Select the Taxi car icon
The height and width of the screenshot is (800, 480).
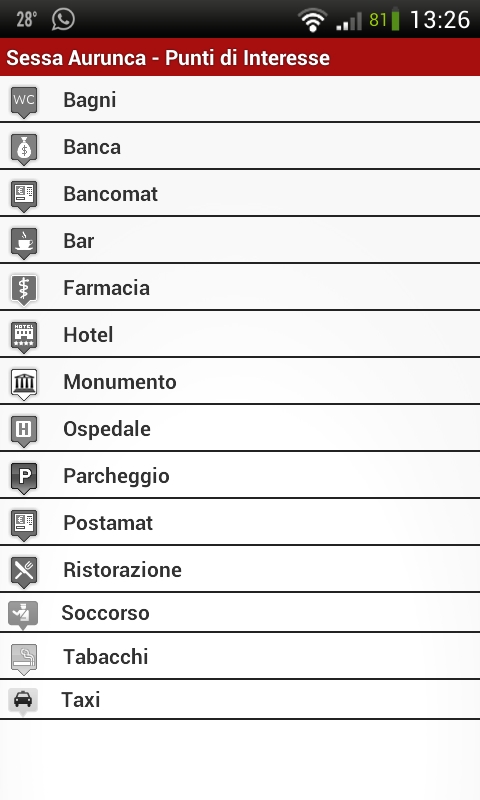click(x=23, y=701)
